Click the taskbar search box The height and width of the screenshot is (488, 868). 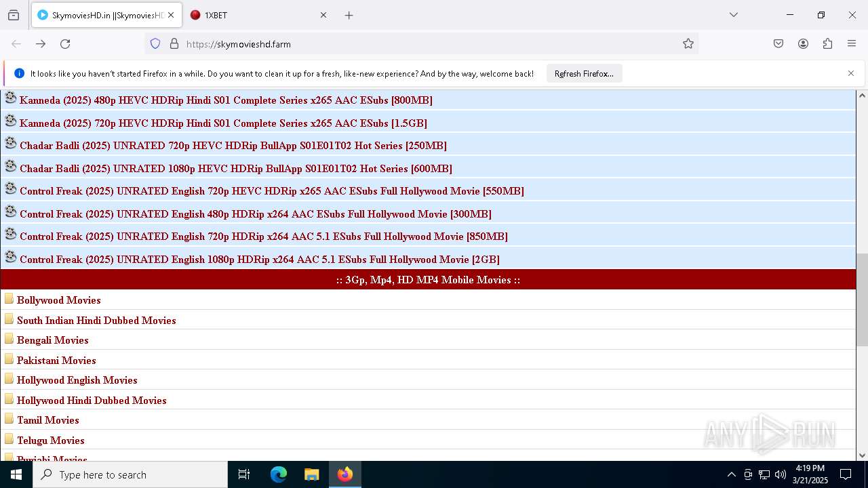tap(130, 474)
